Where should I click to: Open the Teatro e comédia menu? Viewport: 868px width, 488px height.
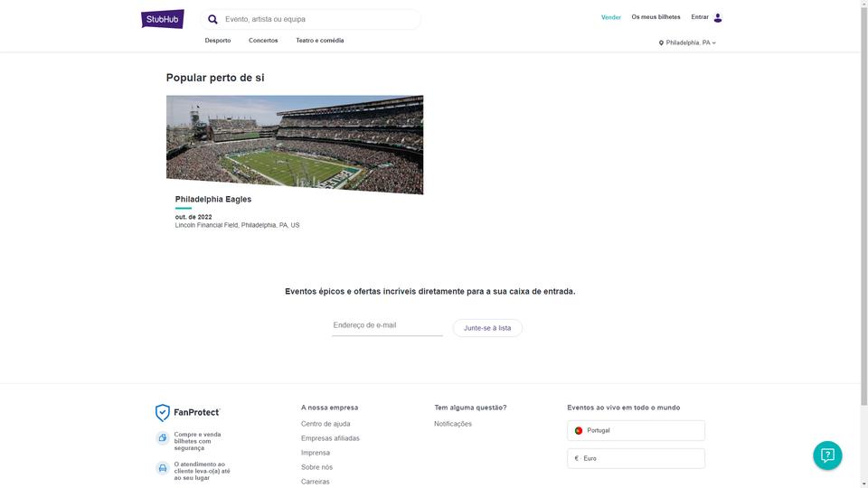pyautogui.click(x=319, y=41)
